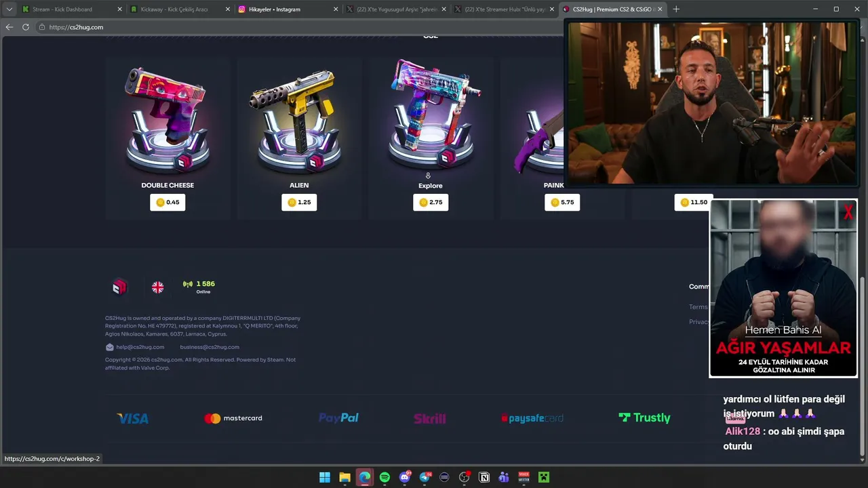
Task: Click the copyright notice in the footer
Action: 200,364
